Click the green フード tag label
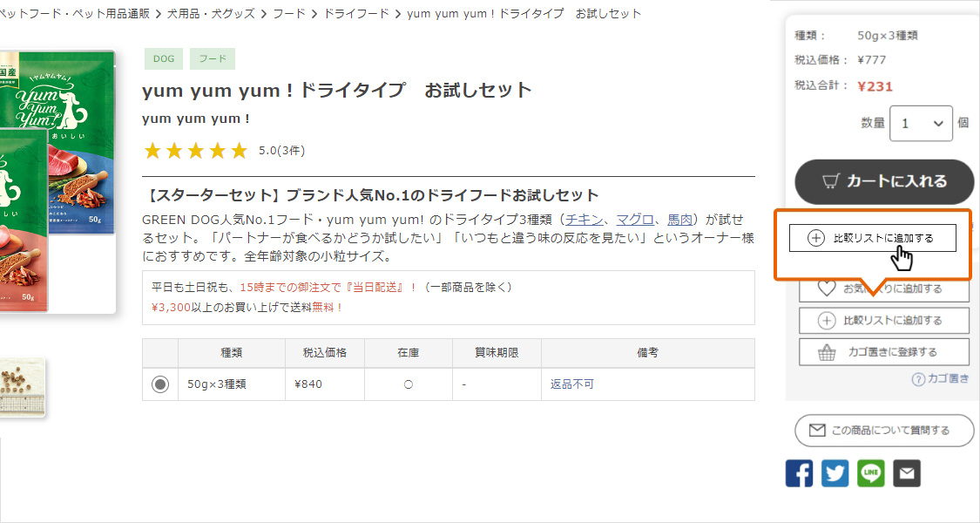 point(213,58)
